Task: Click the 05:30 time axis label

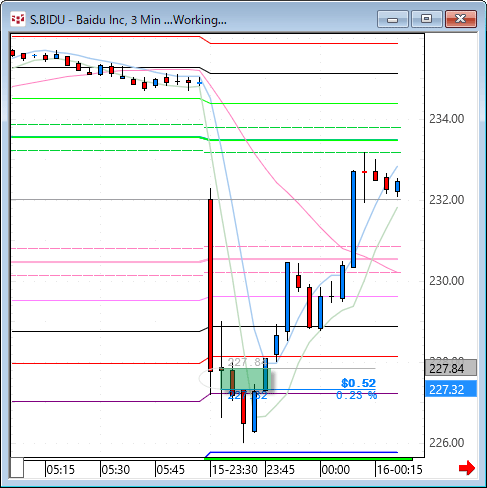Action: point(116,469)
